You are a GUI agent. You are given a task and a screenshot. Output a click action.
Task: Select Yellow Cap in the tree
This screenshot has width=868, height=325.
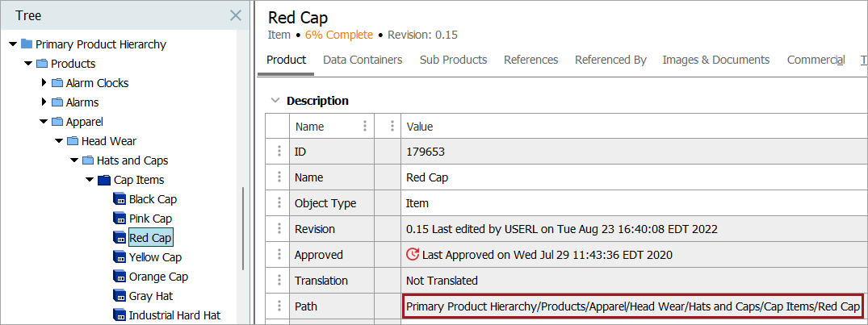[x=155, y=257]
